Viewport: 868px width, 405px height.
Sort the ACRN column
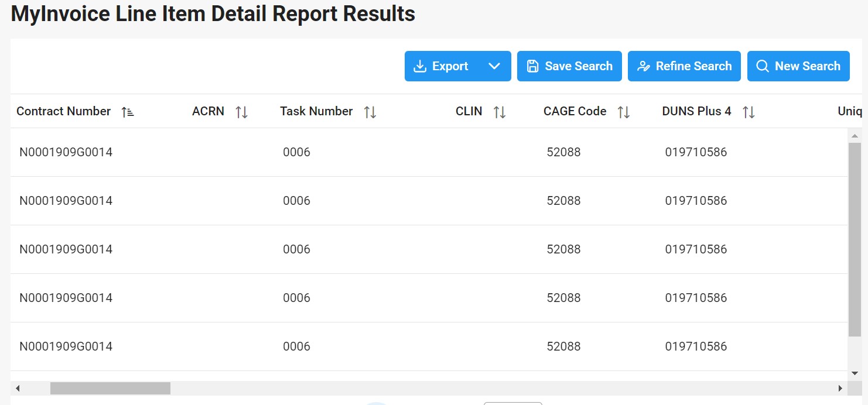pyautogui.click(x=242, y=112)
